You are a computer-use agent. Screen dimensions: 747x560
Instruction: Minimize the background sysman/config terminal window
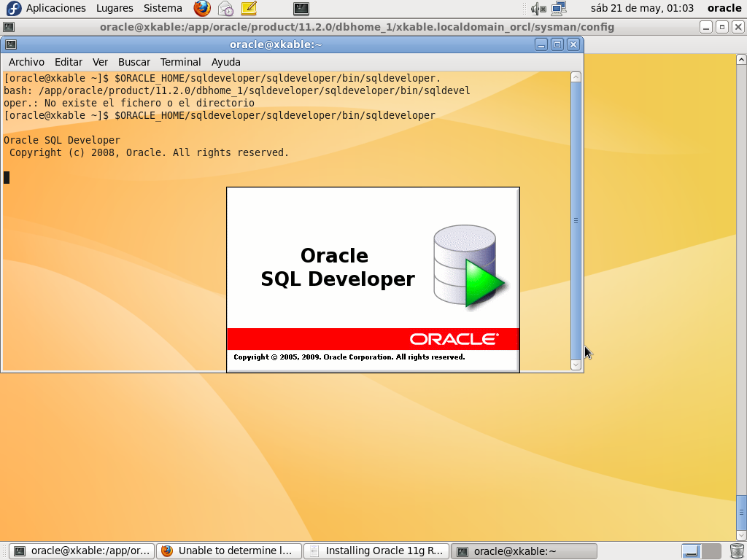point(706,27)
